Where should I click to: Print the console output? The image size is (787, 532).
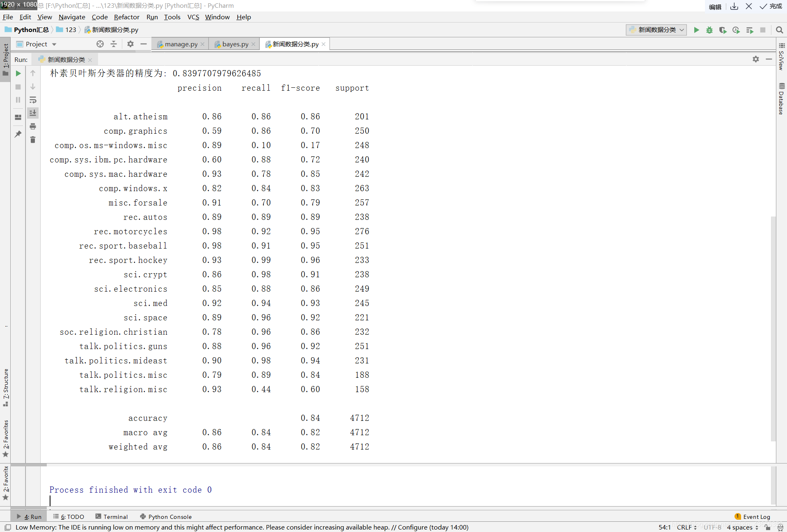point(33,126)
